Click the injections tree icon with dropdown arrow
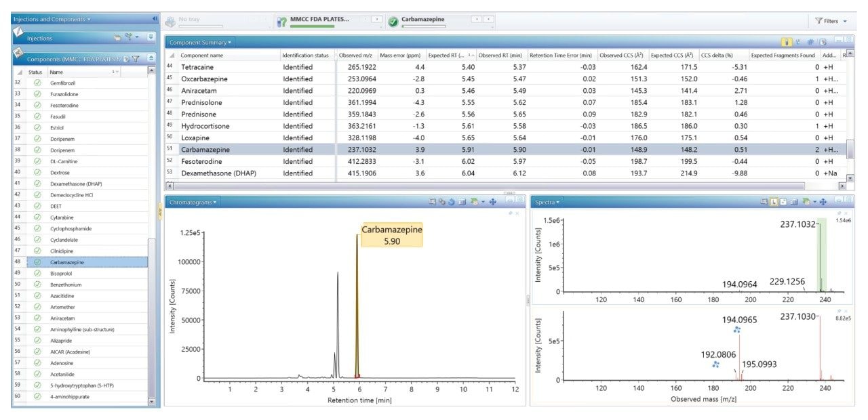 [x=132, y=37]
